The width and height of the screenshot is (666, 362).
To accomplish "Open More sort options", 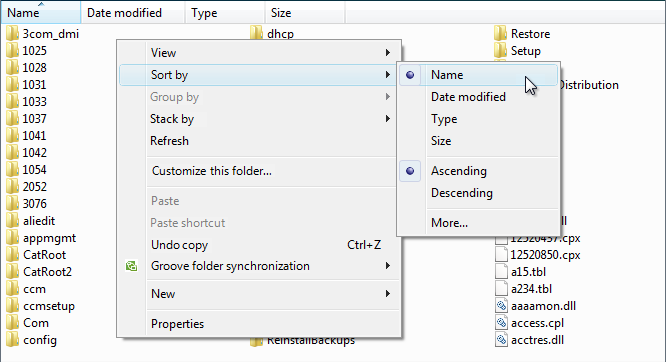I will (x=478, y=223).
